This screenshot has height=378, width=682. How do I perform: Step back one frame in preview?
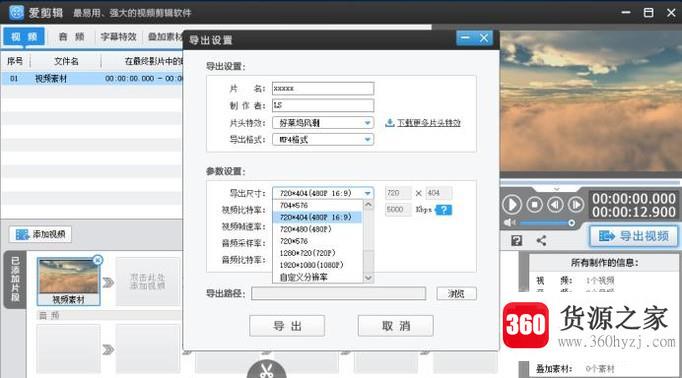tap(555, 204)
